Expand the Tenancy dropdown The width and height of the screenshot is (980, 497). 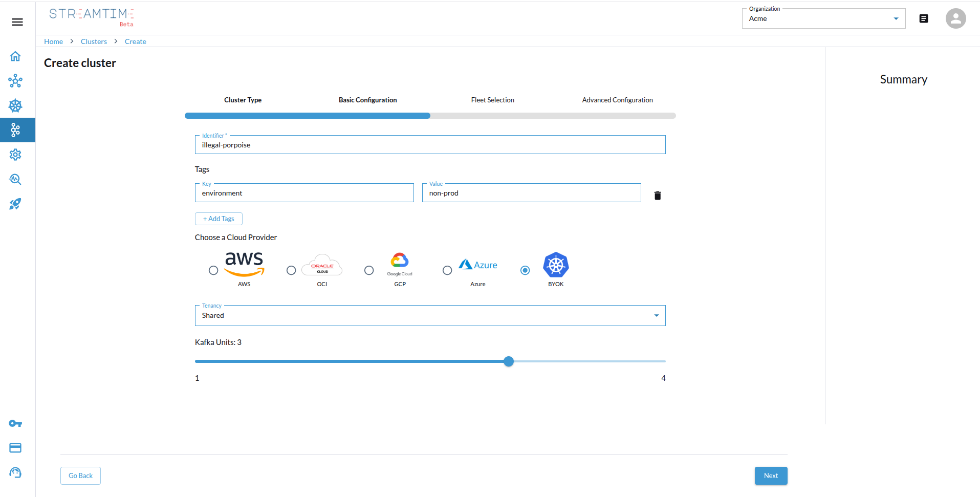[x=430, y=315]
